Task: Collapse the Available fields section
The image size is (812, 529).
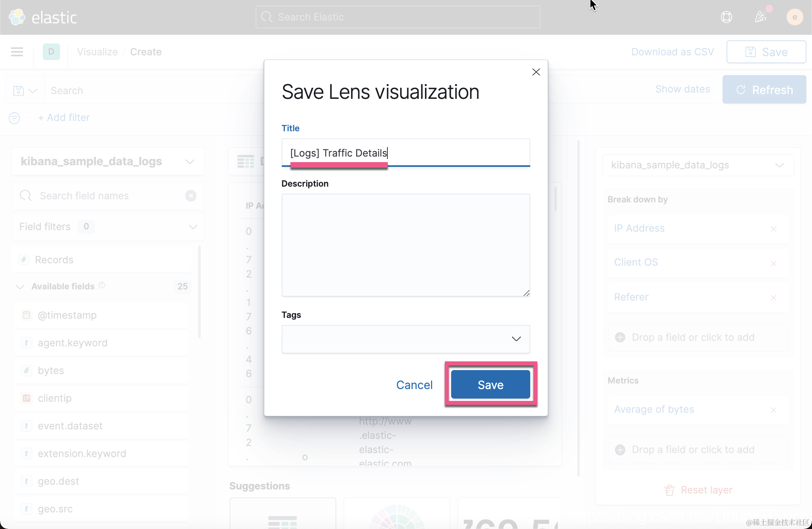Action: coord(20,287)
